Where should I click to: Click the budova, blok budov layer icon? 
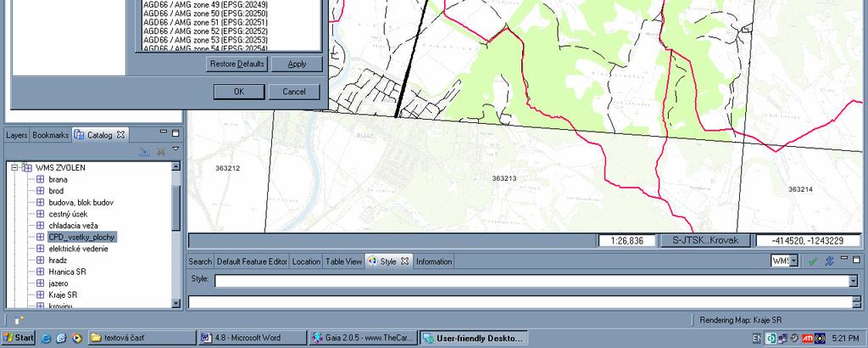tap(40, 202)
